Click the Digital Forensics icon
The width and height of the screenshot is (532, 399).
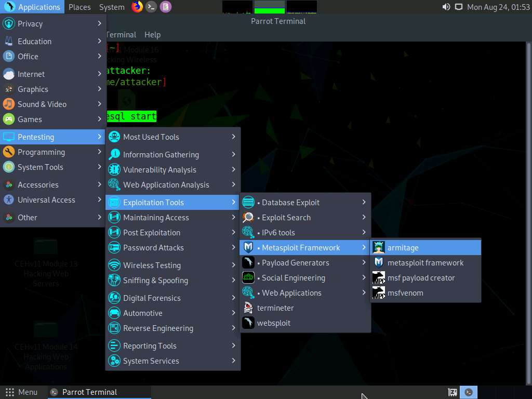pos(114,298)
